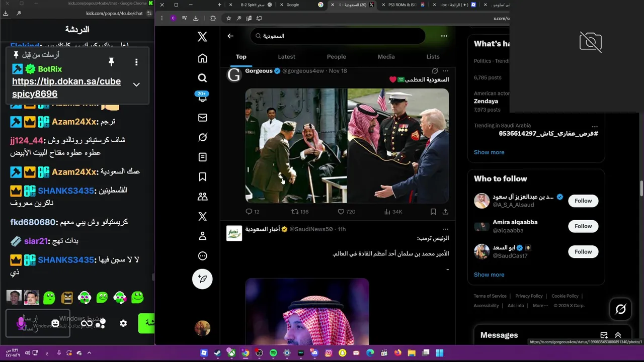Click the X page vertical scrollbar thumb

[x=641, y=189]
